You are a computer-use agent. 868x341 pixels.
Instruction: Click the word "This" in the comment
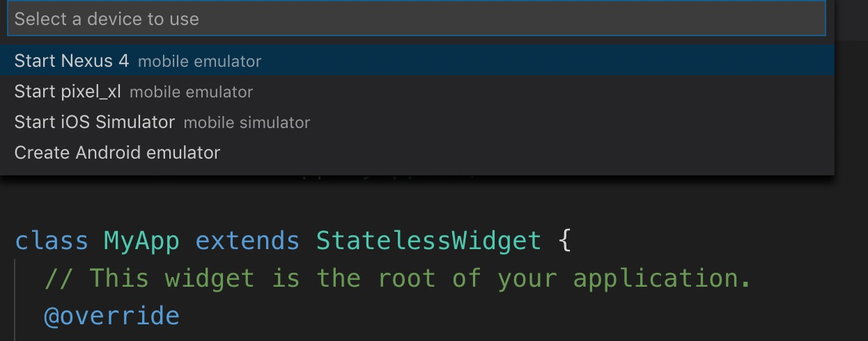tap(118, 278)
